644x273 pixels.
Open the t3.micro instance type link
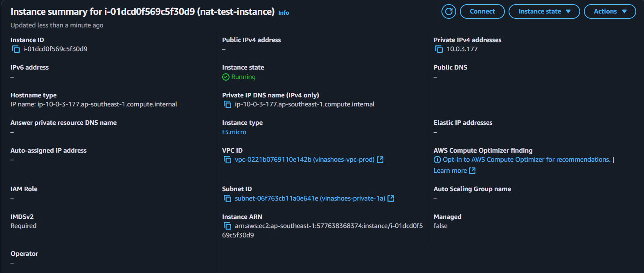point(235,132)
